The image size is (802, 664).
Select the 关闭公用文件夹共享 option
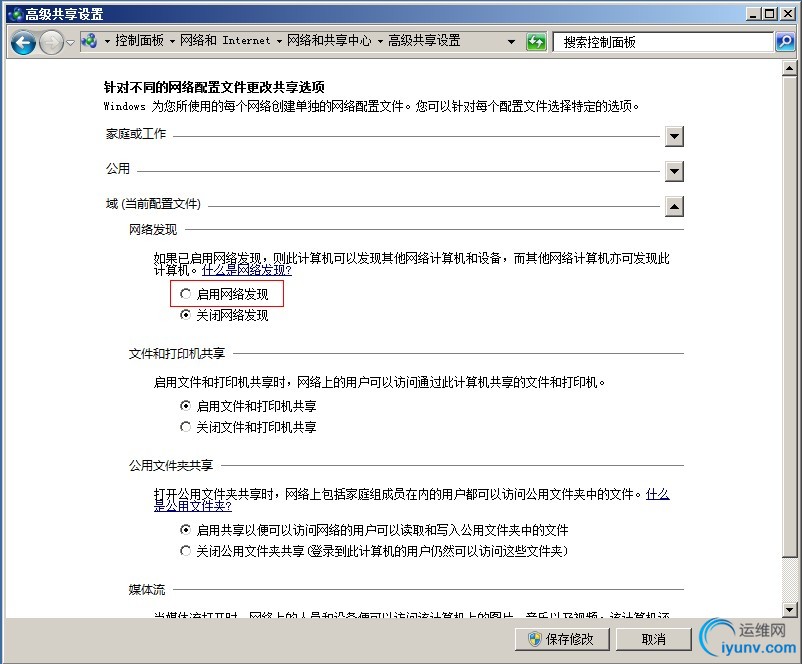click(x=185, y=551)
